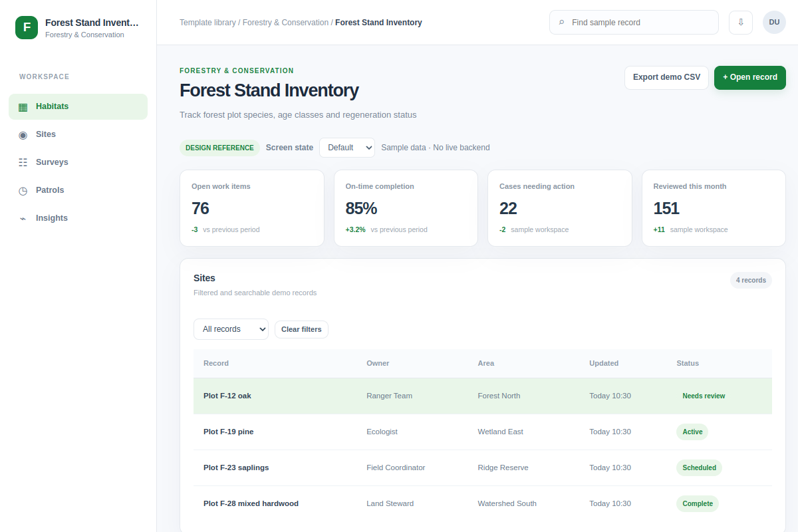798x532 pixels.
Task: Click the green F app logo
Action: pyautogui.click(x=27, y=27)
